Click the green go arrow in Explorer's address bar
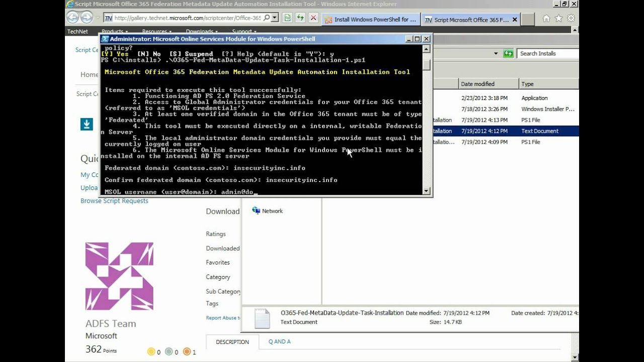The width and height of the screenshot is (644, 362). (x=509, y=53)
